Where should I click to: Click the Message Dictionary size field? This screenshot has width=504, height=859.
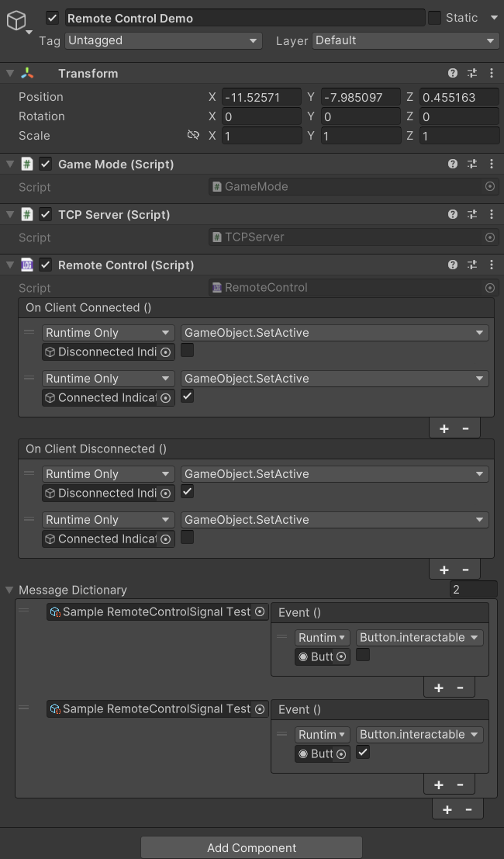pyautogui.click(x=473, y=590)
